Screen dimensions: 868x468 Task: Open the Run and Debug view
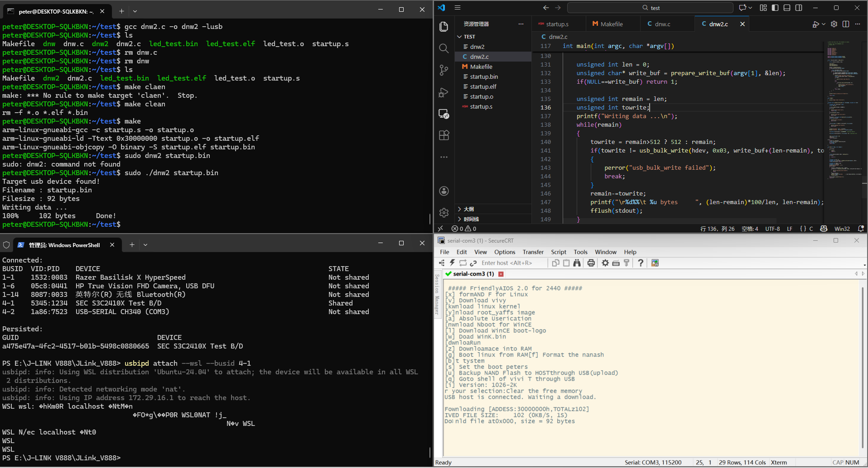pos(444,92)
